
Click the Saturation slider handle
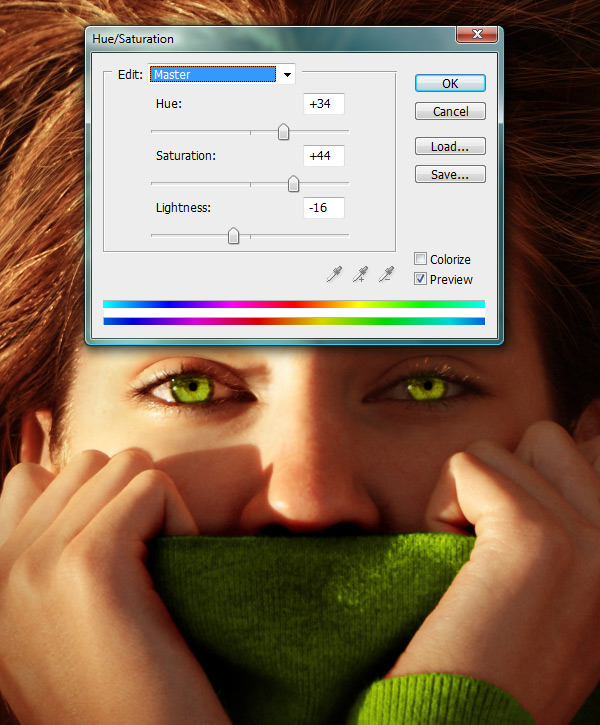point(293,184)
